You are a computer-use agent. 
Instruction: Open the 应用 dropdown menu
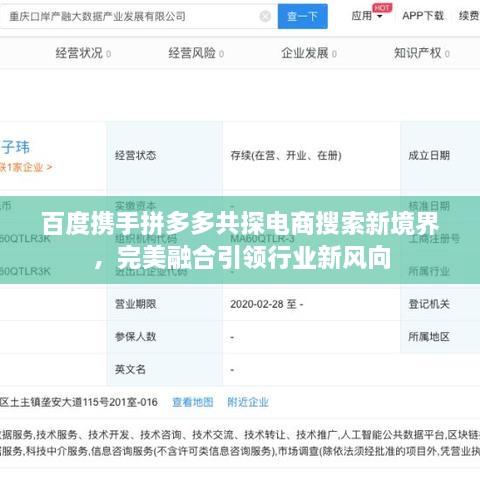[x=366, y=16]
